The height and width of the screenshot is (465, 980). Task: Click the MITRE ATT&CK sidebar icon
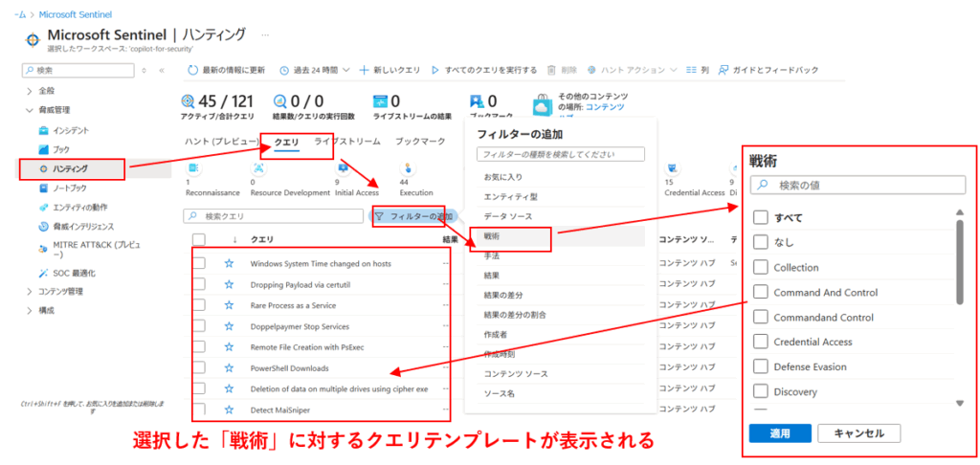click(42, 247)
